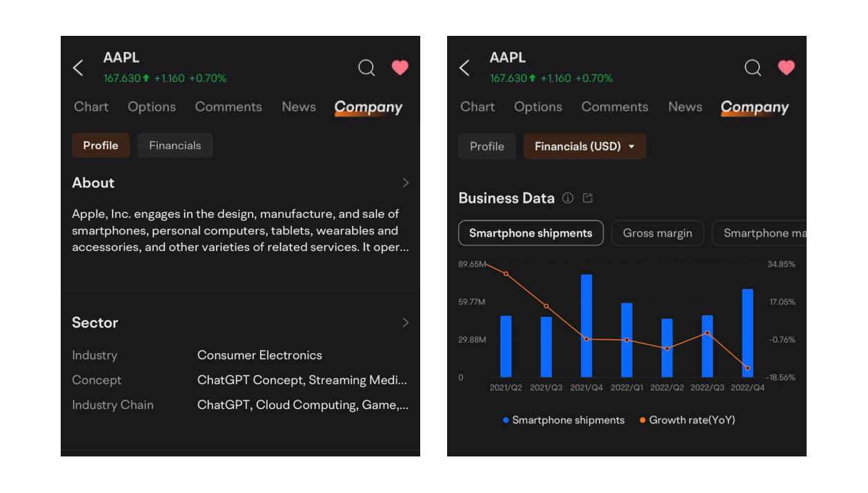Screen dimensions: 868x493
Task: Toggle Growth rate(YoY) legend item
Action: point(687,420)
